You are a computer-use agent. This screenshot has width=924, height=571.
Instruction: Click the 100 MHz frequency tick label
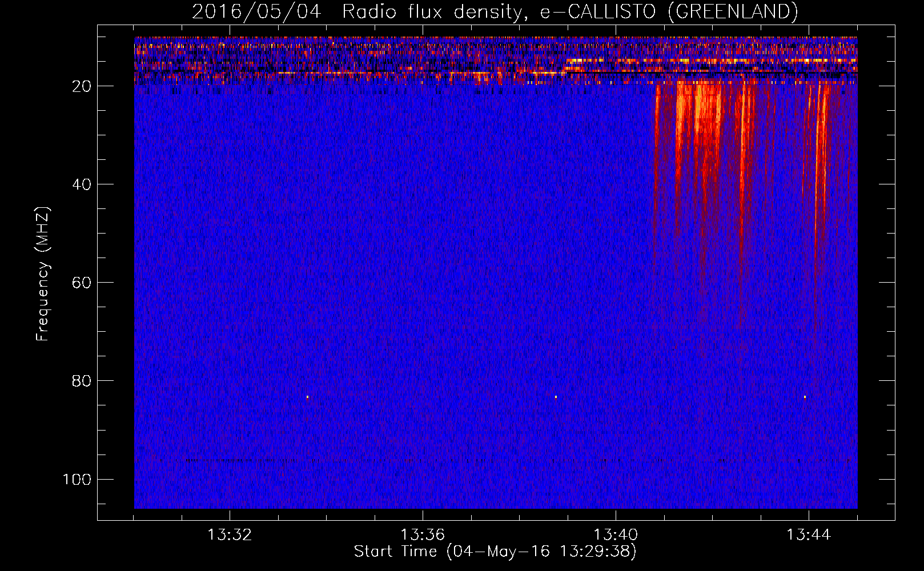point(77,479)
